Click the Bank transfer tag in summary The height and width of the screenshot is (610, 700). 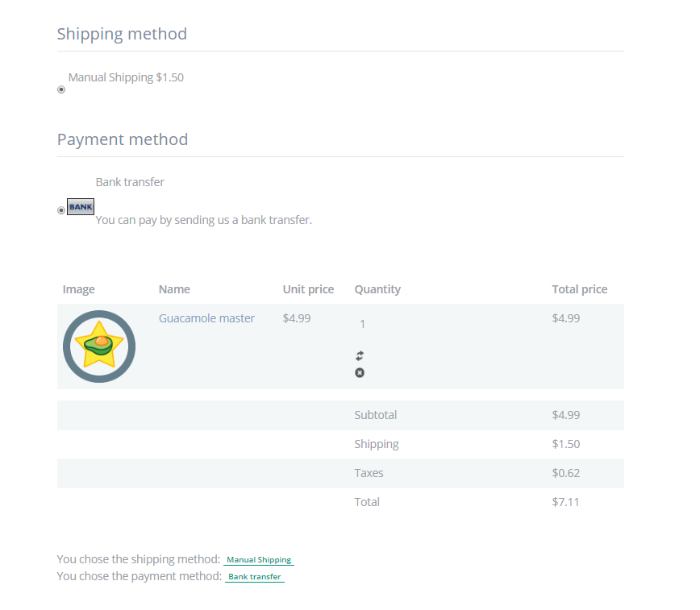255,577
